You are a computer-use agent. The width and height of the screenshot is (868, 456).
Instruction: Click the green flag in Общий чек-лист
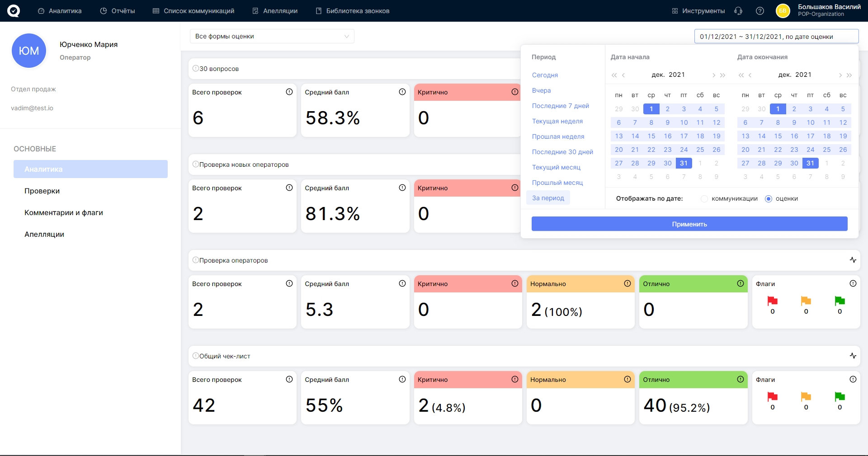pos(840,397)
